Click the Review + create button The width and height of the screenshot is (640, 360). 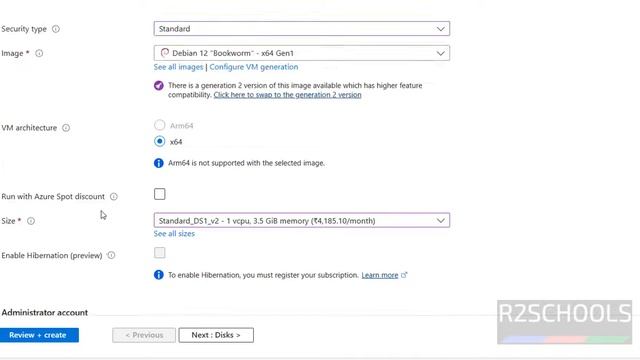click(x=39, y=335)
